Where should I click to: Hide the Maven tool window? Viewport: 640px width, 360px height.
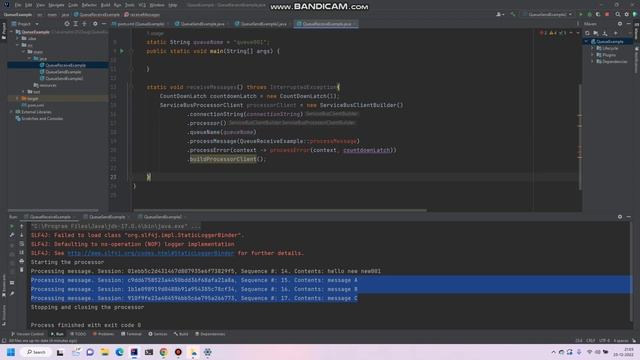click(x=629, y=24)
